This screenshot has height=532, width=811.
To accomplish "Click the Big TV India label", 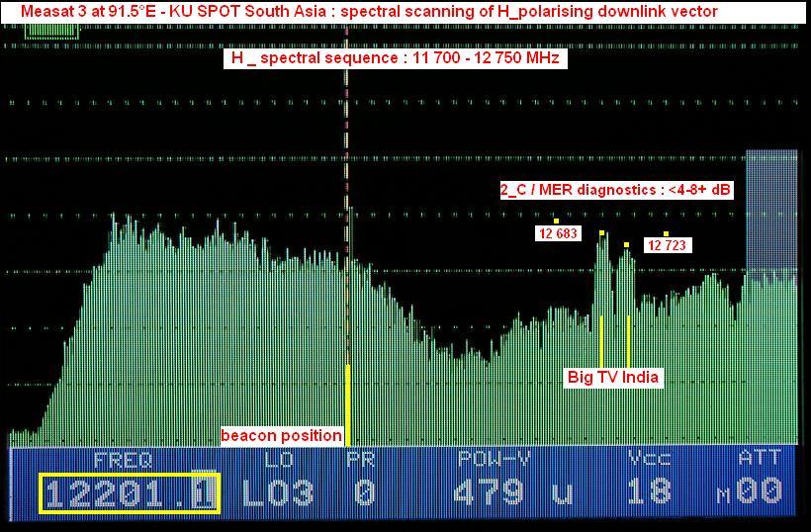I will (x=612, y=377).
